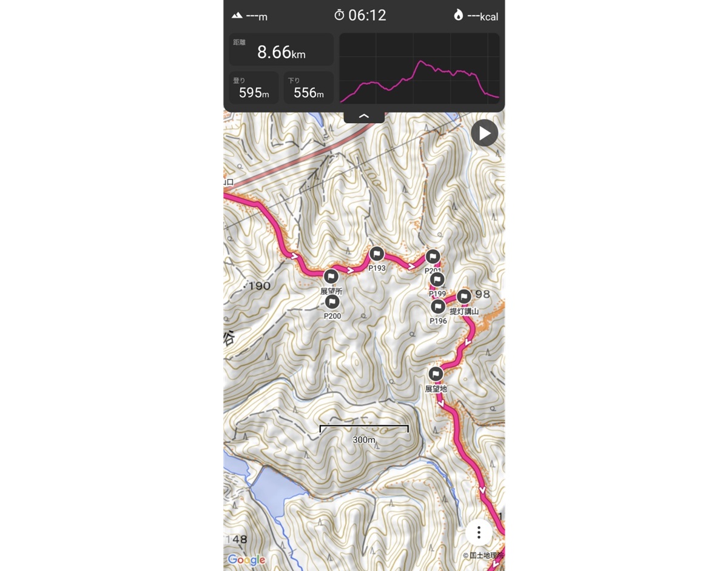This screenshot has width=728, height=571.
Task: Select the P199 flag marker
Action: (437, 279)
